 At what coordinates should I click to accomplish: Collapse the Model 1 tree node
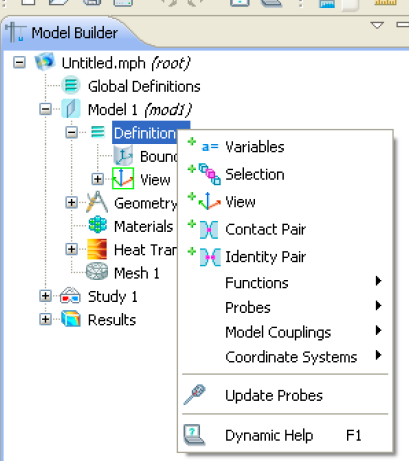click(x=45, y=109)
